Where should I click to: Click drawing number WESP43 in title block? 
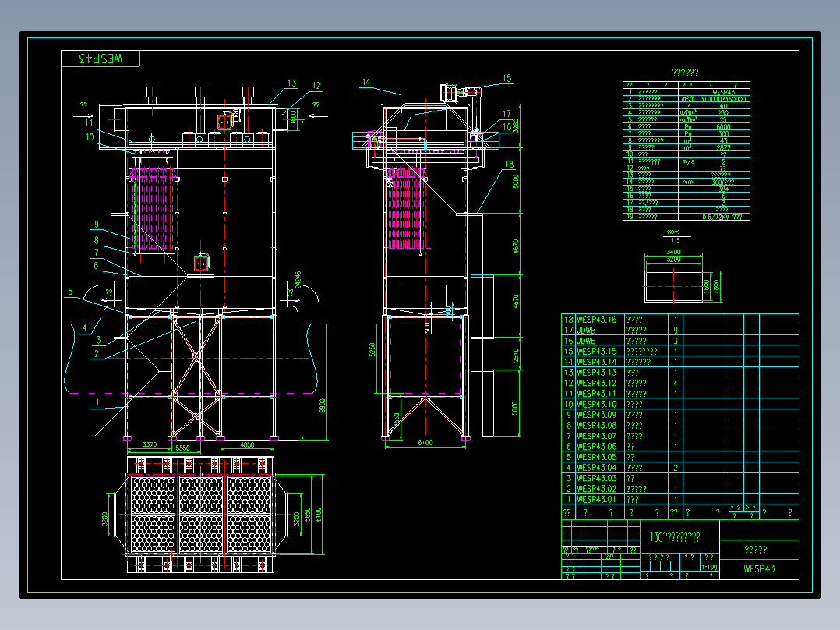pyautogui.click(x=759, y=568)
